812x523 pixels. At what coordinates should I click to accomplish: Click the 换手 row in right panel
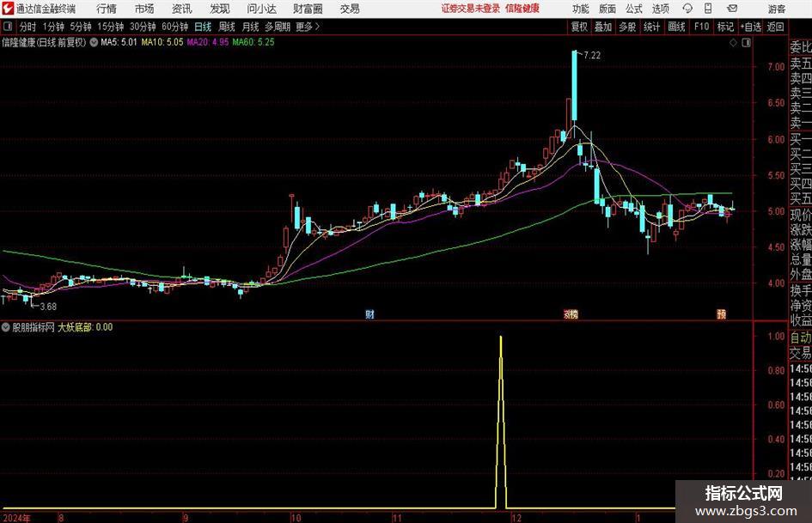pyautogui.click(x=801, y=290)
